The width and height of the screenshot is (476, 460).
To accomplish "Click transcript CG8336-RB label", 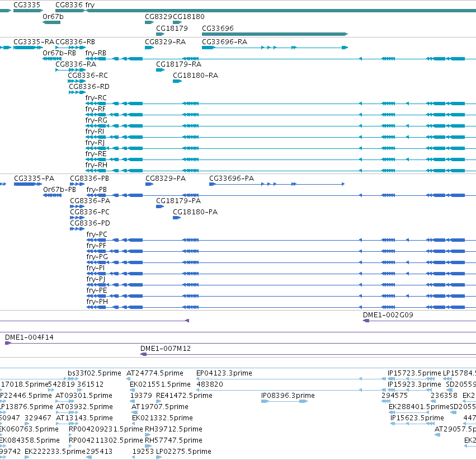I will click(x=76, y=41).
